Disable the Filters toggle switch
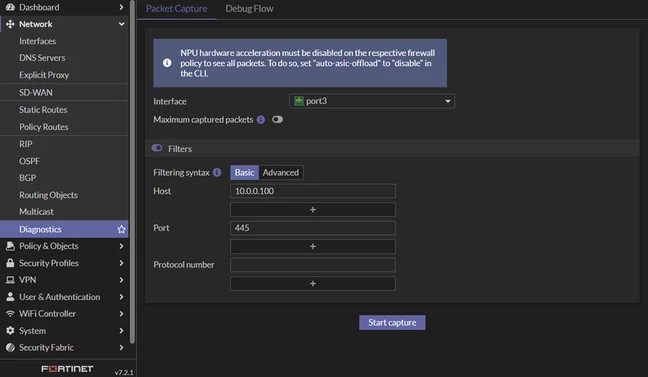This screenshot has width=648, height=377. [x=157, y=148]
